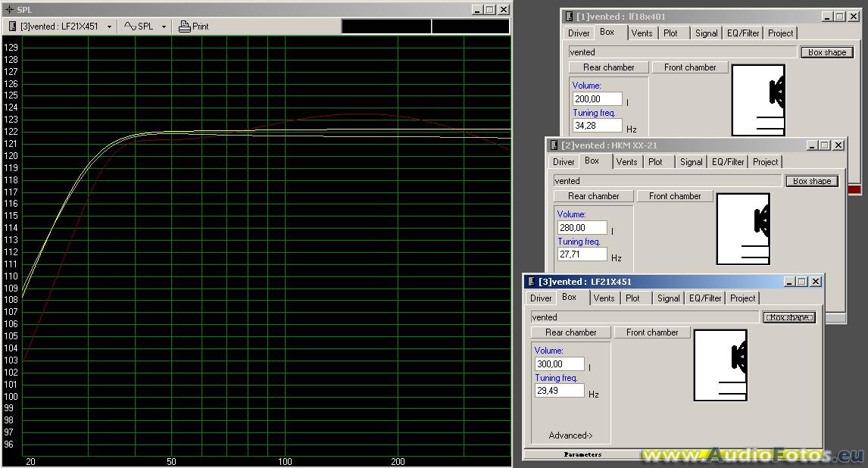The width and height of the screenshot is (868, 468).
Task: Switch to Driver tab in lf18x401 window
Action: (579, 33)
